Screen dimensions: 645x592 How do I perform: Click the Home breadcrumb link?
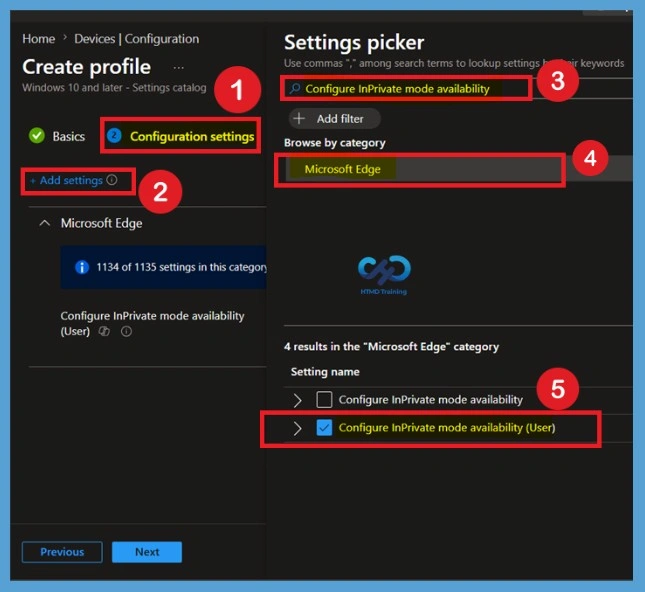[x=39, y=39]
